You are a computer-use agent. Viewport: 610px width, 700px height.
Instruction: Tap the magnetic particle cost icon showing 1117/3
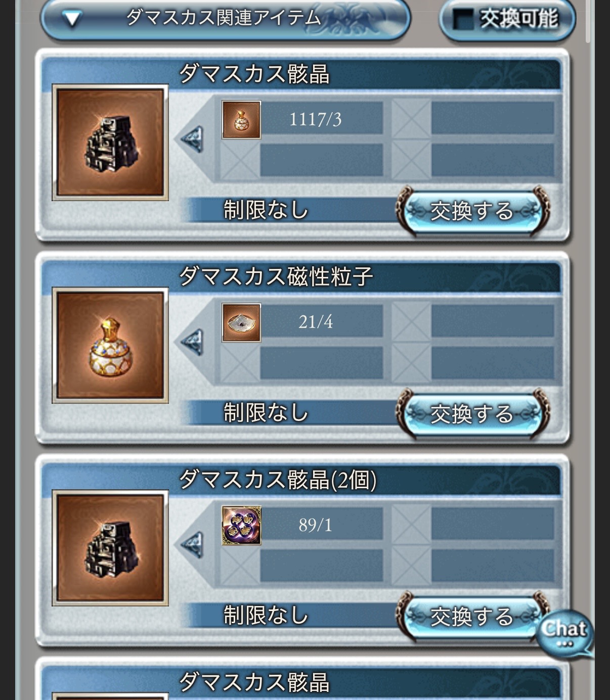(241, 120)
